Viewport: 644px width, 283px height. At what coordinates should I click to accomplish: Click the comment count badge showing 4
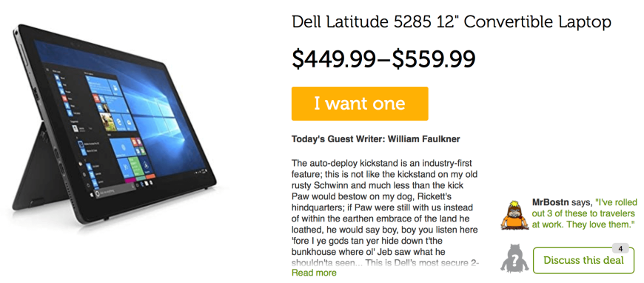620,249
